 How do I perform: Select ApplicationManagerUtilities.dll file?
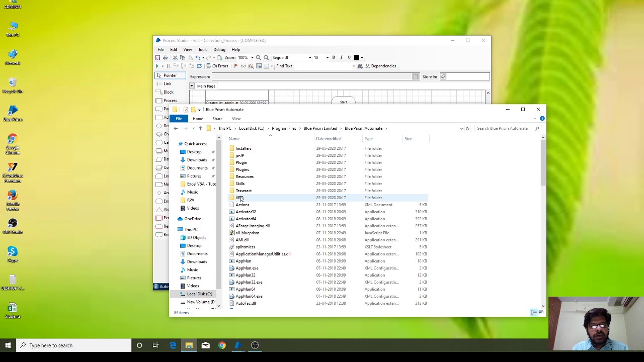click(263, 254)
